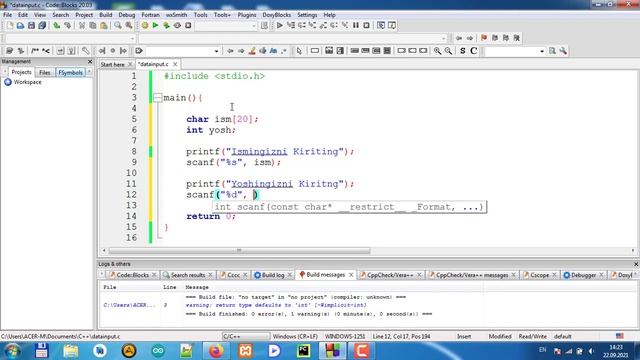
Task: Click the Undo toolbar icon
Action: (x=57, y=26)
